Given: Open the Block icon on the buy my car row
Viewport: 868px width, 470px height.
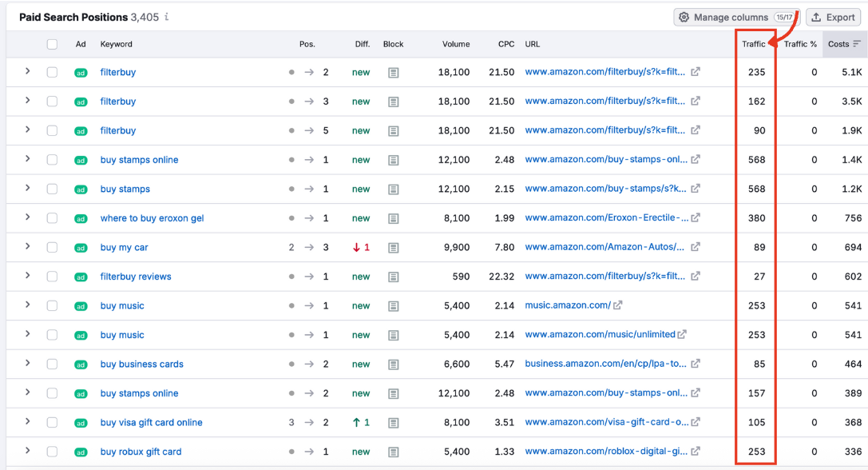Looking at the screenshot, I should coord(393,247).
